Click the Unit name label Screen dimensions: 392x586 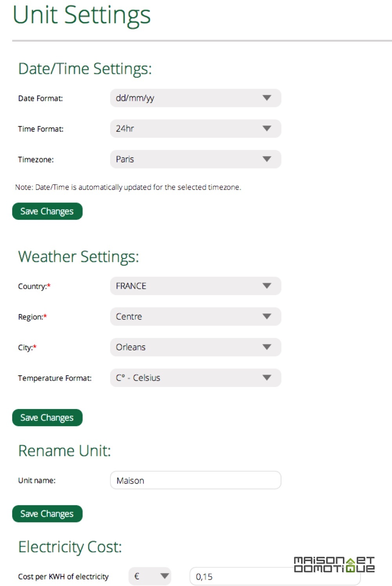click(37, 480)
